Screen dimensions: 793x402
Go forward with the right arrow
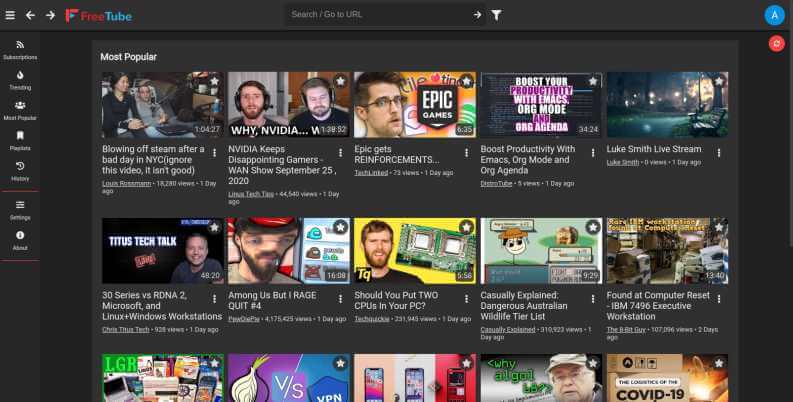pos(50,15)
